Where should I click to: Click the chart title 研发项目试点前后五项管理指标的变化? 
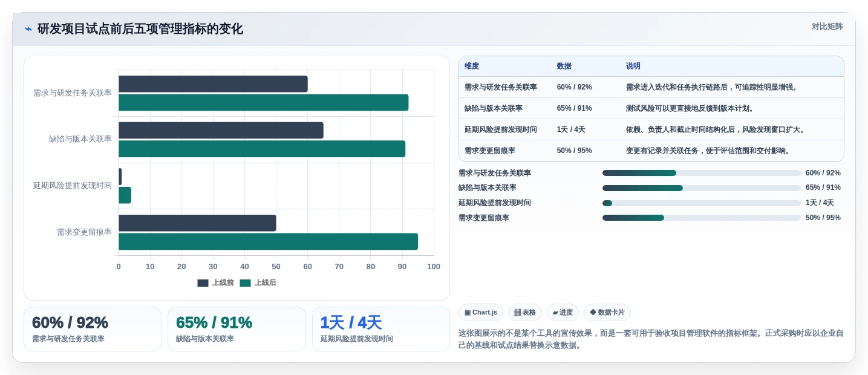(140, 29)
